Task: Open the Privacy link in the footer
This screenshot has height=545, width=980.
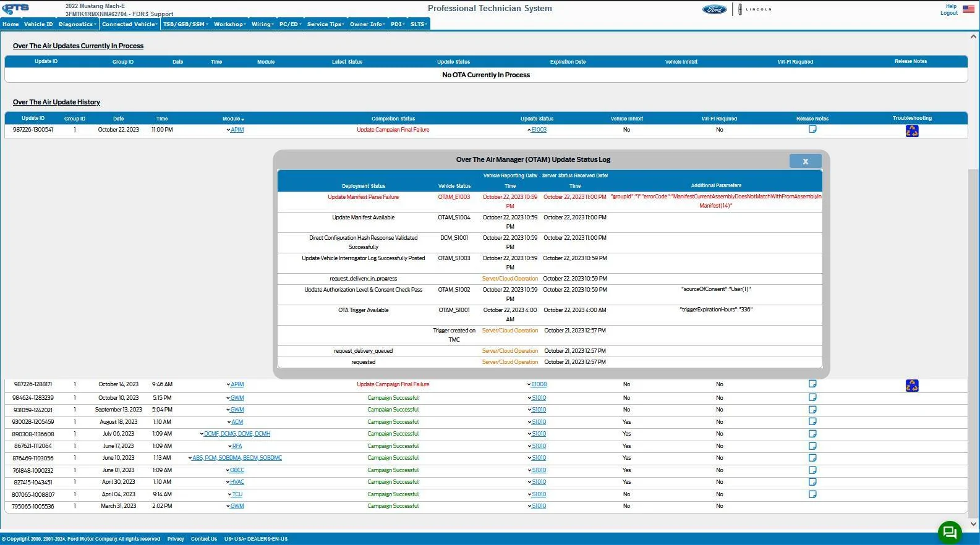Action: click(x=176, y=539)
